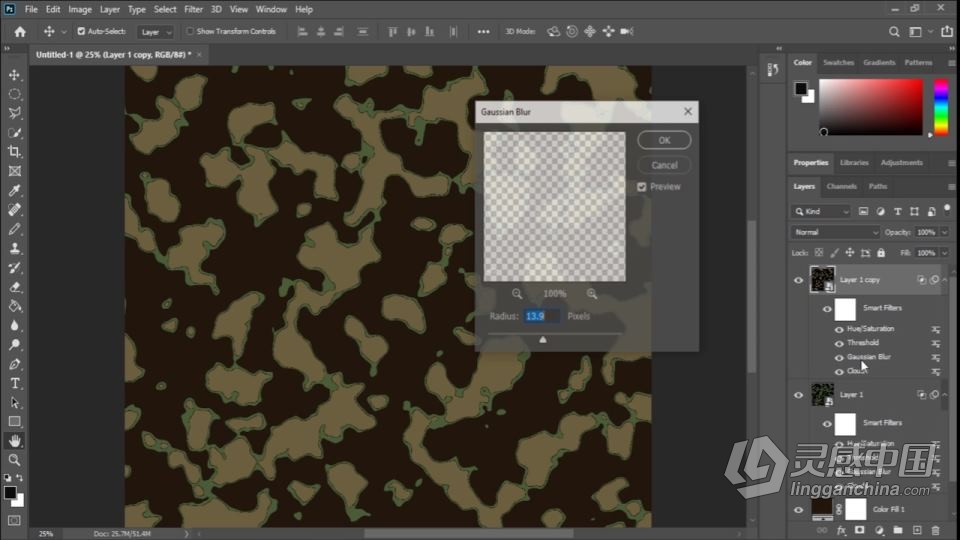The height and width of the screenshot is (540, 960).
Task: Enable Show Transform Controls checkbox
Action: click(190, 31)
